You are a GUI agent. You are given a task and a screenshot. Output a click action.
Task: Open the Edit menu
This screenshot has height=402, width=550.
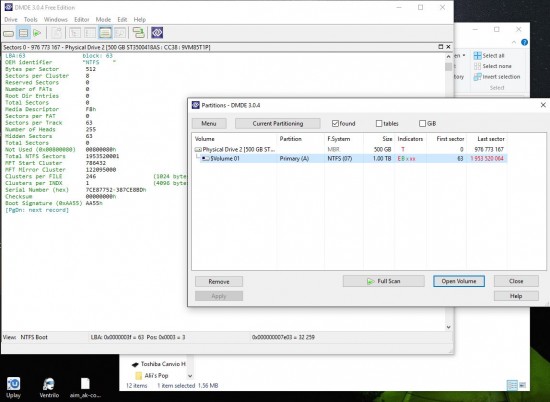pos(122,20)
